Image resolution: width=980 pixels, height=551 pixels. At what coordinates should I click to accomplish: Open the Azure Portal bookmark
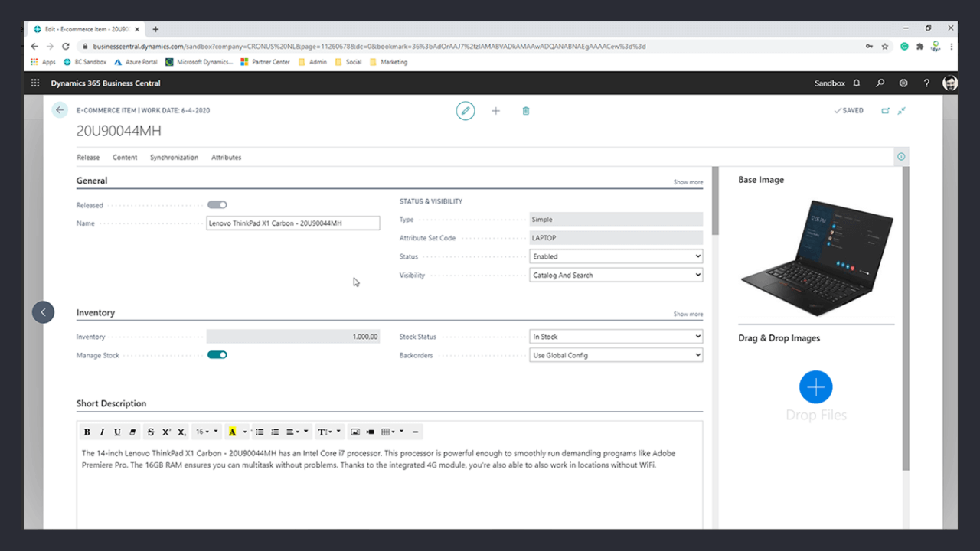pyautogui.click(x=136, y=62)
